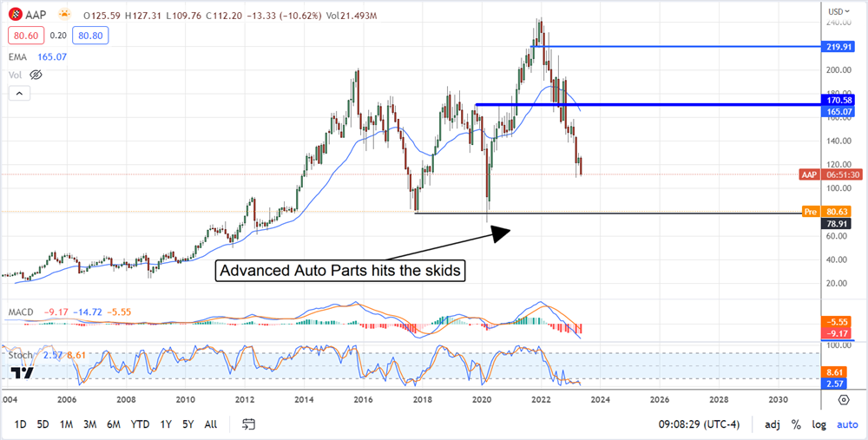Toggle the log scale option
The width and height of the screenshot is (868, 440).
click(819, 424)
